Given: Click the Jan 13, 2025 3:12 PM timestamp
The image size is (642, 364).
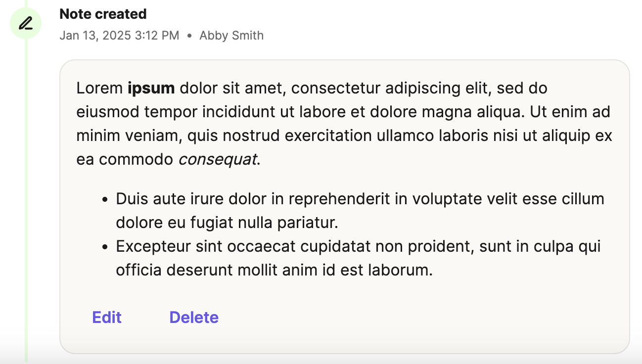Looking at the screenshot, I should [x=119, y=36].
